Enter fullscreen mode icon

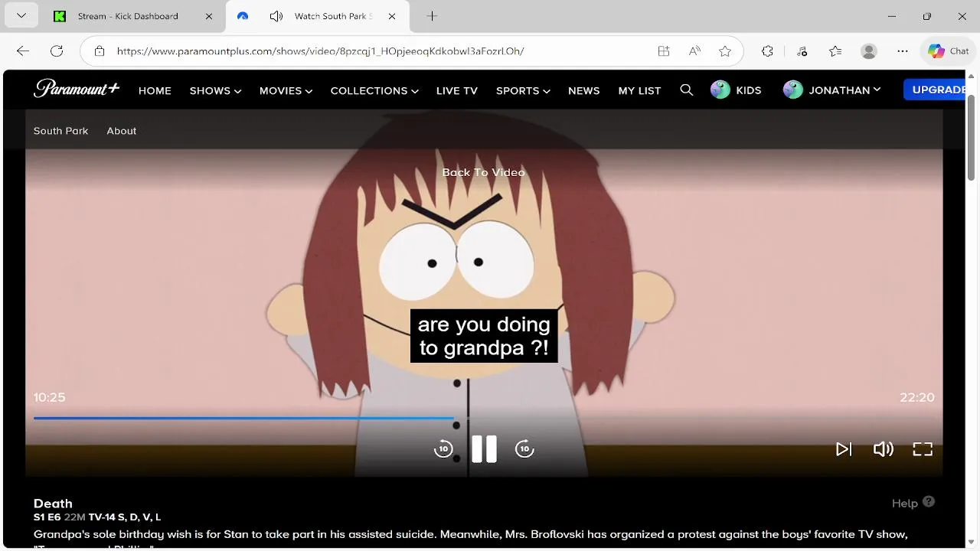point(923,449)
